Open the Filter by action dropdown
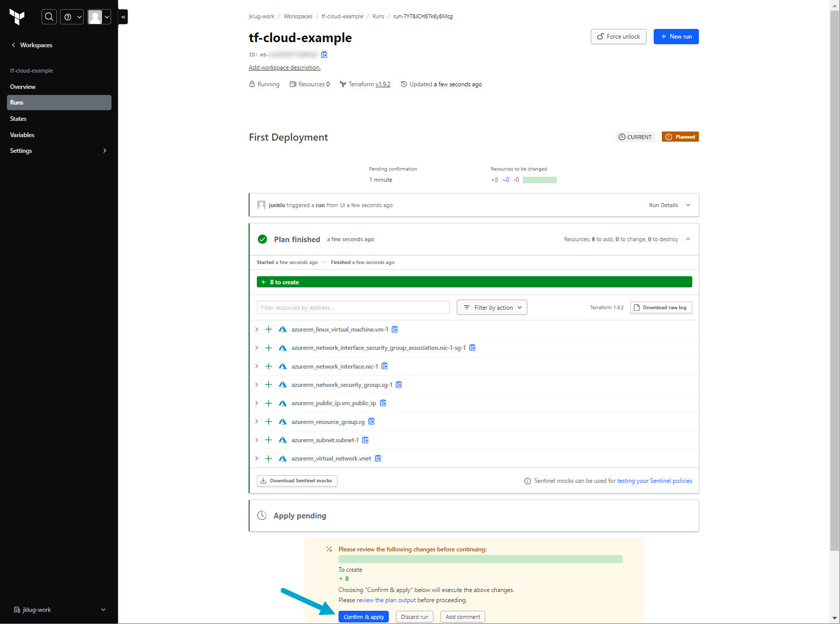The height and width of the screenshot is (624, 840). coord(492,308)
